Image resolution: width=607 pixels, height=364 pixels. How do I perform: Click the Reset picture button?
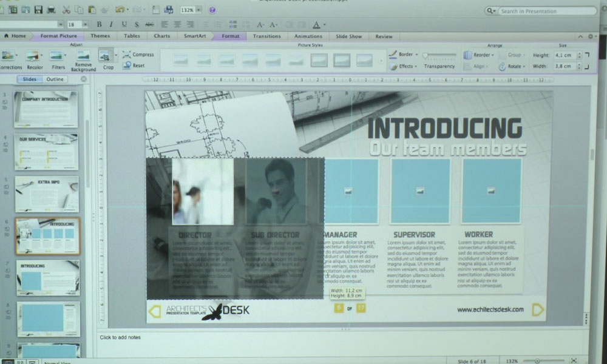point(134,66)
